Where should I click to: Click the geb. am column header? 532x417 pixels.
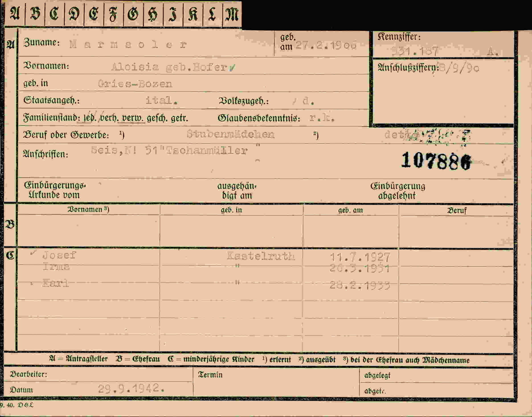(350, 210)
